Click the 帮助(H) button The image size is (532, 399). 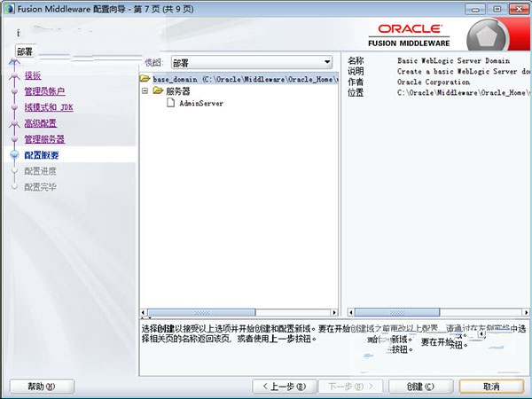point(42,386)
